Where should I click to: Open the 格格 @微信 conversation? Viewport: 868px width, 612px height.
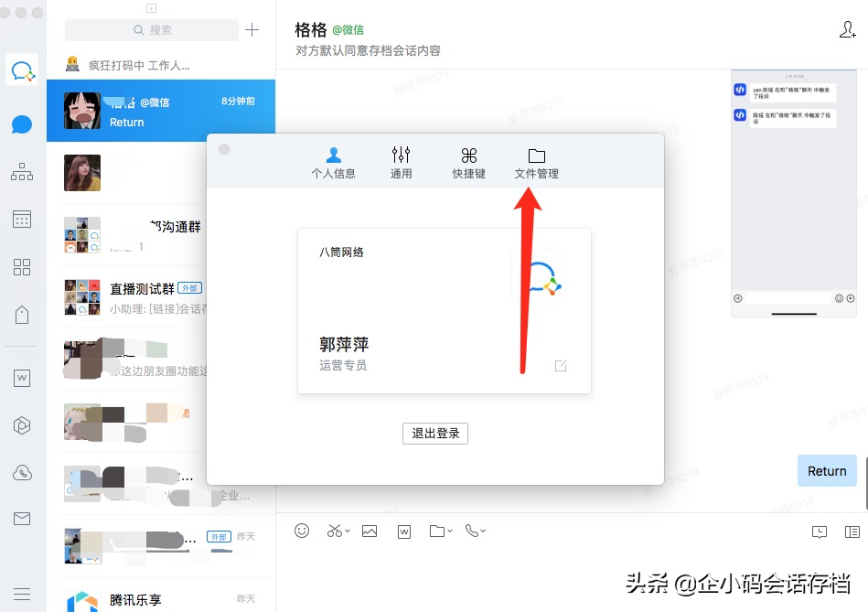(161, 111)
